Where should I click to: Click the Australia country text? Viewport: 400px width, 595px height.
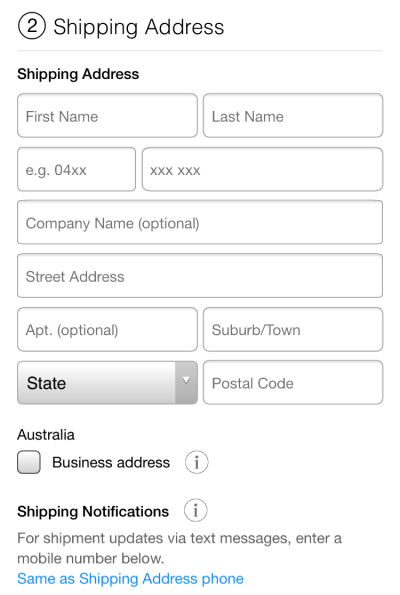46,434
